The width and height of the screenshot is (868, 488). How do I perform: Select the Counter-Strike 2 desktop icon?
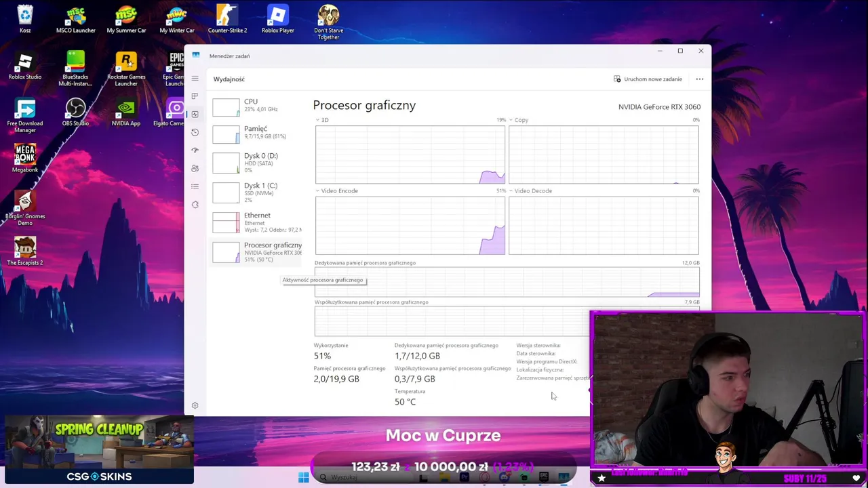[x=227, y=19]
